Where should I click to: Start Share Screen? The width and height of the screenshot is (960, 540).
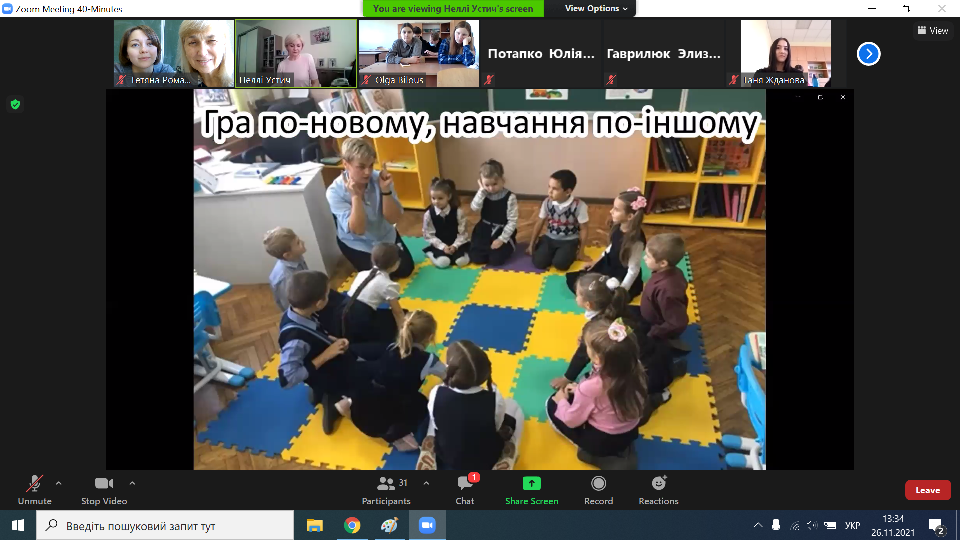coord(531,490)
